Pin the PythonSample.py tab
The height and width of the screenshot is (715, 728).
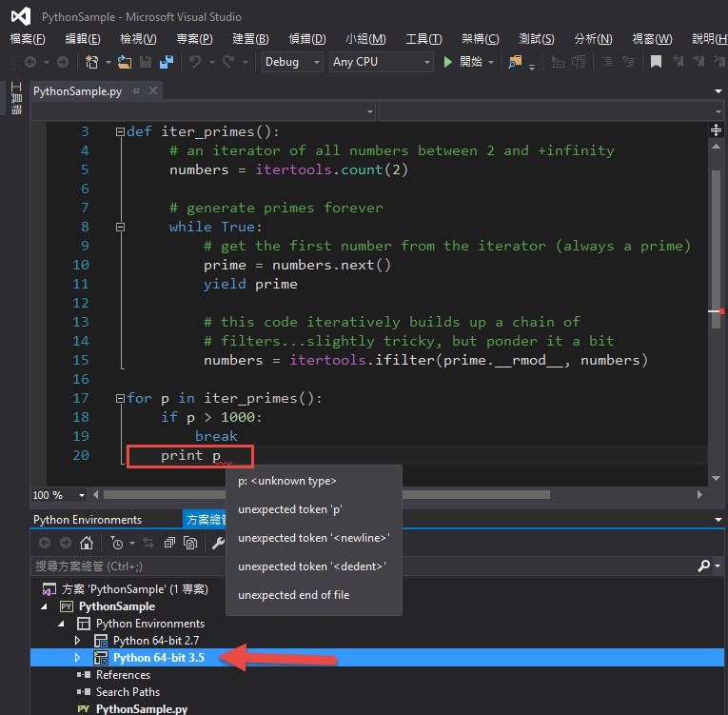click(136, 91)
